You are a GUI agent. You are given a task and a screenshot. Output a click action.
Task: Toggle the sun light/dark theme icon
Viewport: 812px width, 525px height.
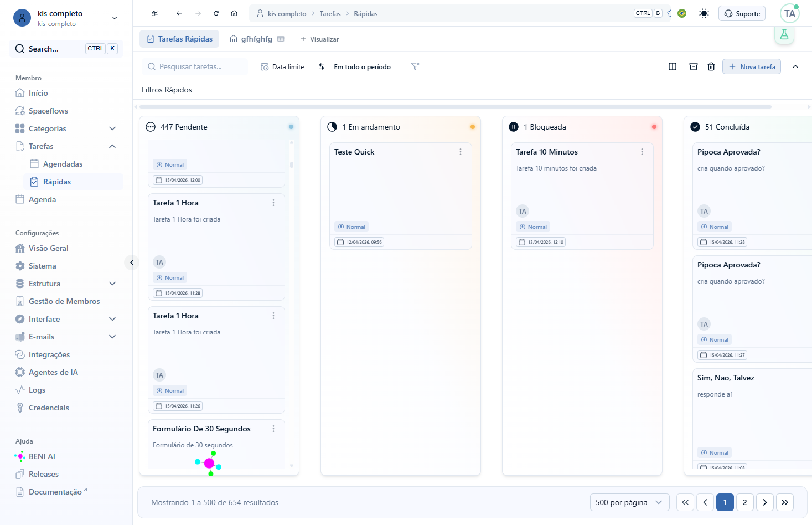704,13
